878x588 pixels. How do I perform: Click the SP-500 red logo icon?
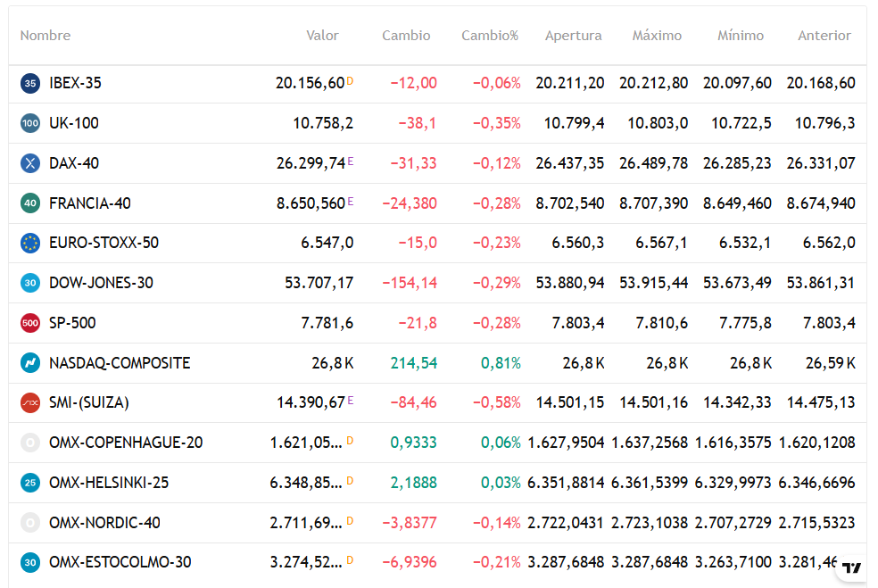[30, 323]
